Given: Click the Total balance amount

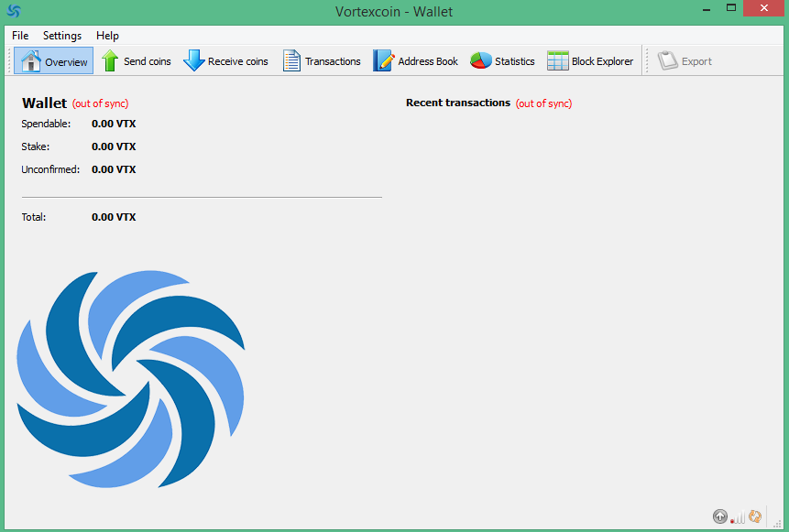Looking at the screenshot, I should point(114,217).
